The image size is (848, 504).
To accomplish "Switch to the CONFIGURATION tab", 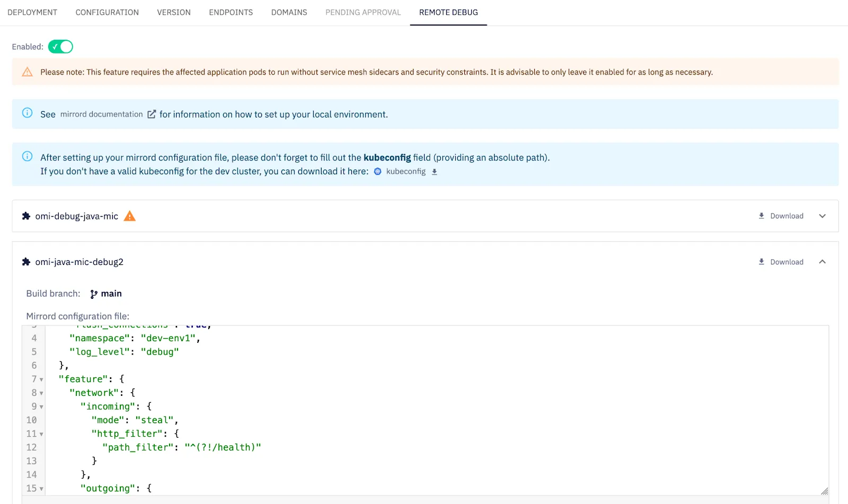I will point(107,12).
